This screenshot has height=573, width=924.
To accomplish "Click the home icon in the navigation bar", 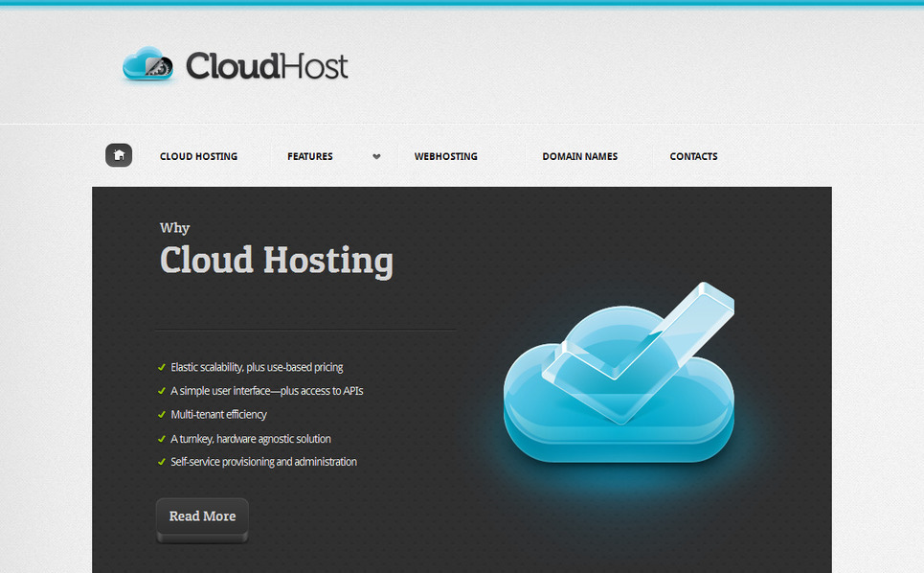I will (119, 155).
